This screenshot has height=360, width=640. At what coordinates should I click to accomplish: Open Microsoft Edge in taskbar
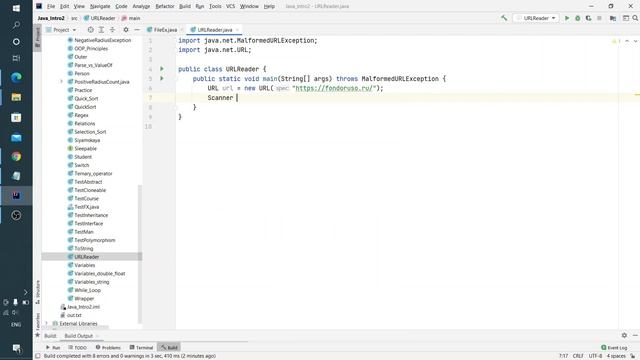(x=16, y=77)
